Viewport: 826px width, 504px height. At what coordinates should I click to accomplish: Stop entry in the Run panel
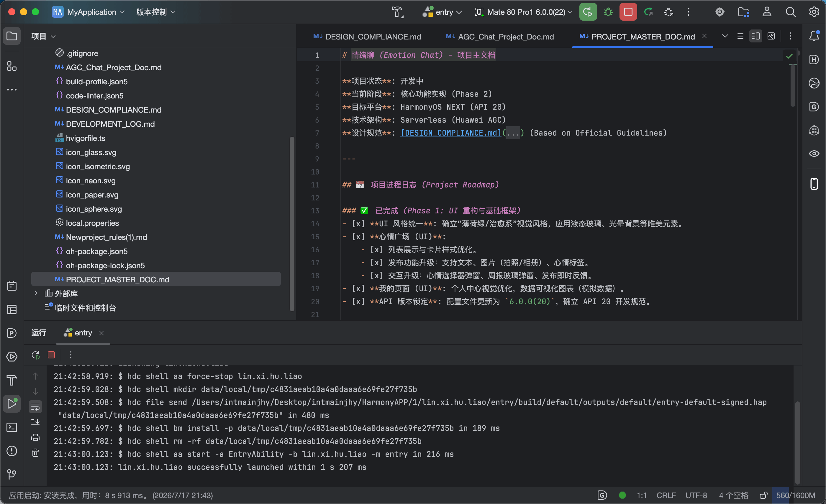51,355
